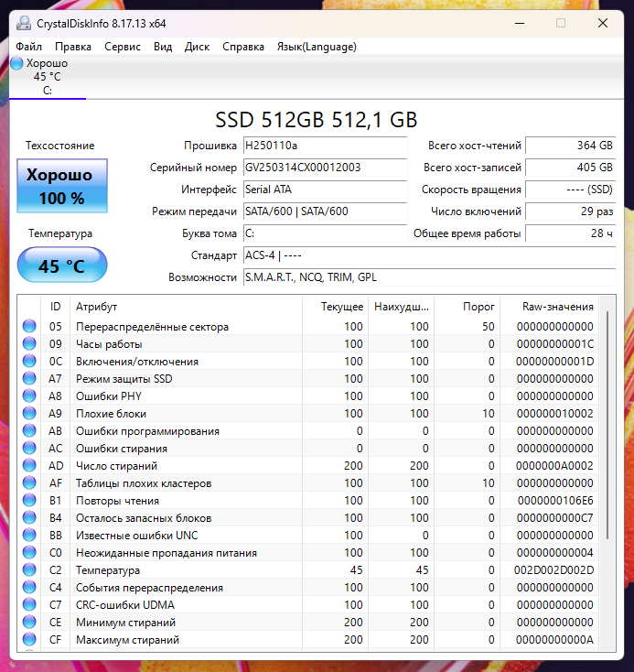This screenshot has width=634, height=672.
Task: Click the Текущее column header
Action: tap(335, 307)
